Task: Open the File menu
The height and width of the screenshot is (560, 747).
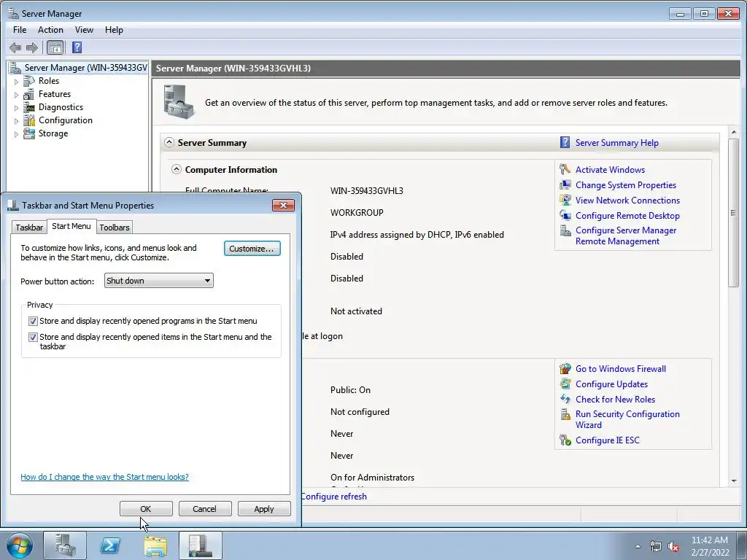Action: 20,29
